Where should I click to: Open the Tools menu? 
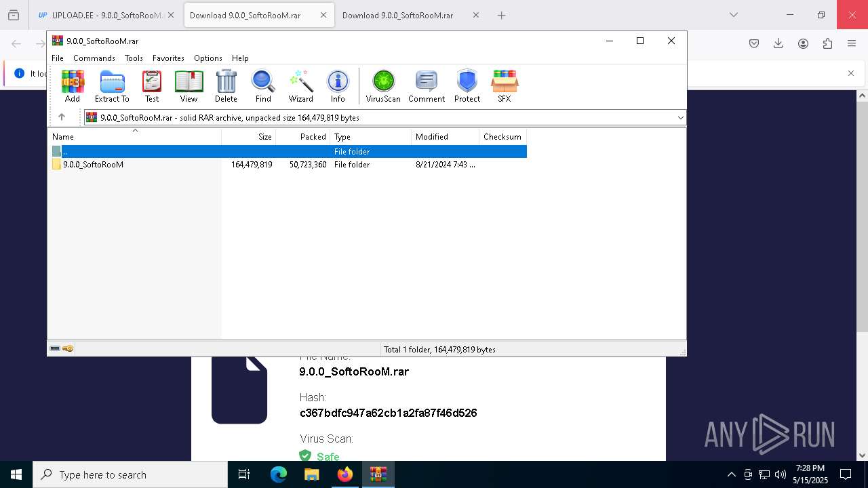(x=134, y=58)
